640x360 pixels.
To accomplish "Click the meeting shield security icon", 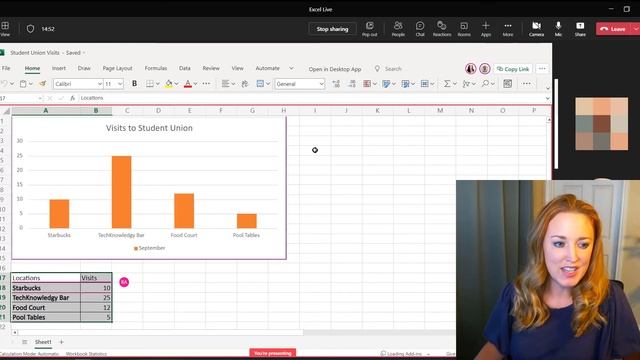I will (x=30, y=29).
